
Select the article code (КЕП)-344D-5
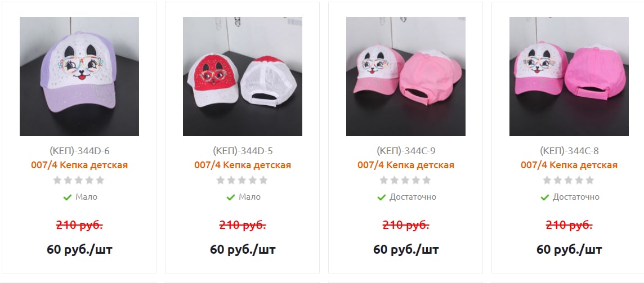[242, 151]
